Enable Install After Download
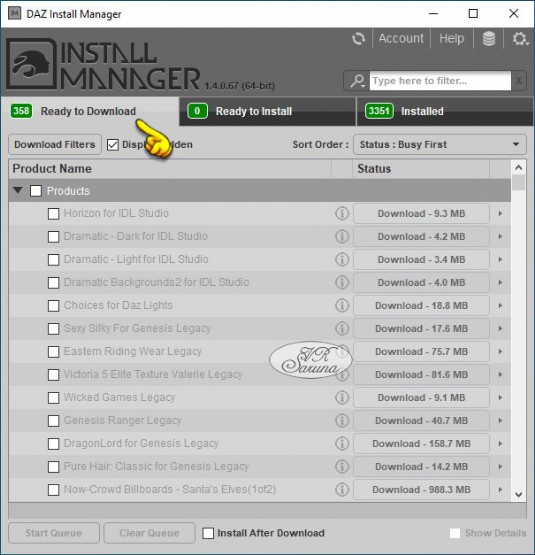Image resolution: width=535 pixels, height=555 pixels. [208, 533]
